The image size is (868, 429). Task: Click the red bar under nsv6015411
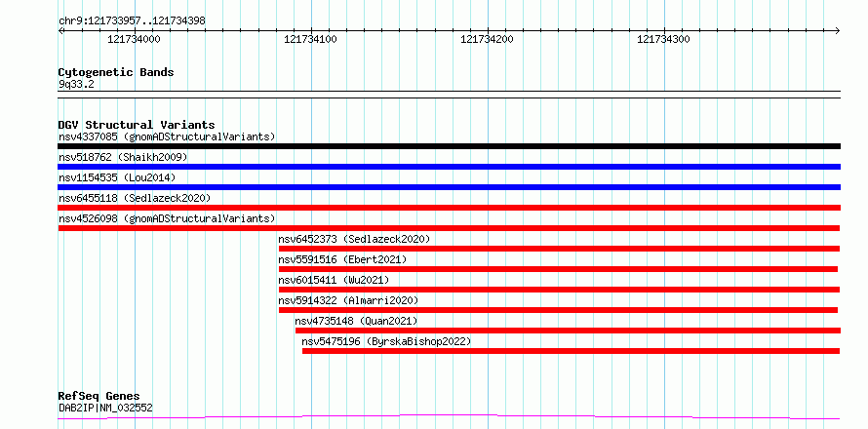coord(559,290)
